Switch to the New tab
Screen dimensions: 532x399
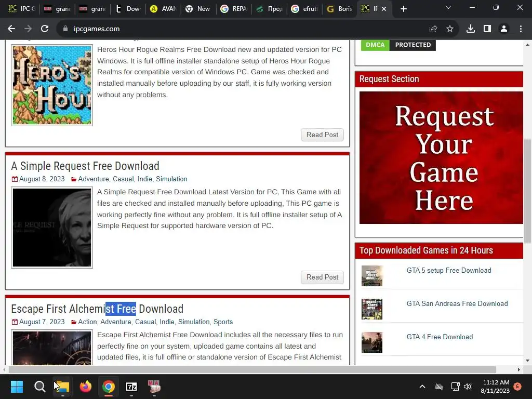point(199,9)
